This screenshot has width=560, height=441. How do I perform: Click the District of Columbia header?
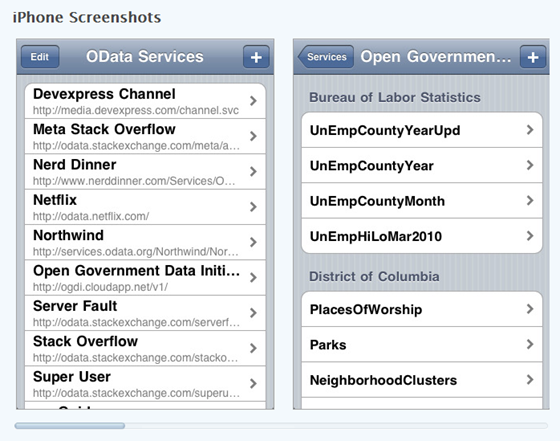[374, 276]
